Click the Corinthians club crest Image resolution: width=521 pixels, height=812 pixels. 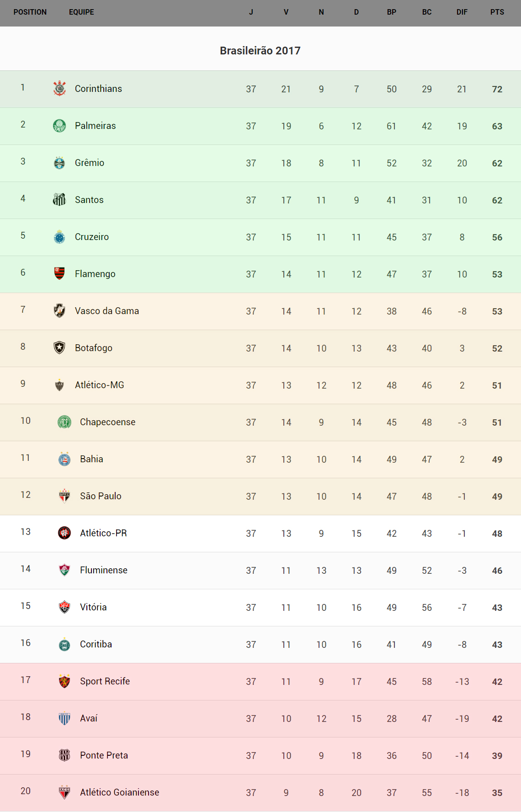pyautogui.click(x=59, y=89)
